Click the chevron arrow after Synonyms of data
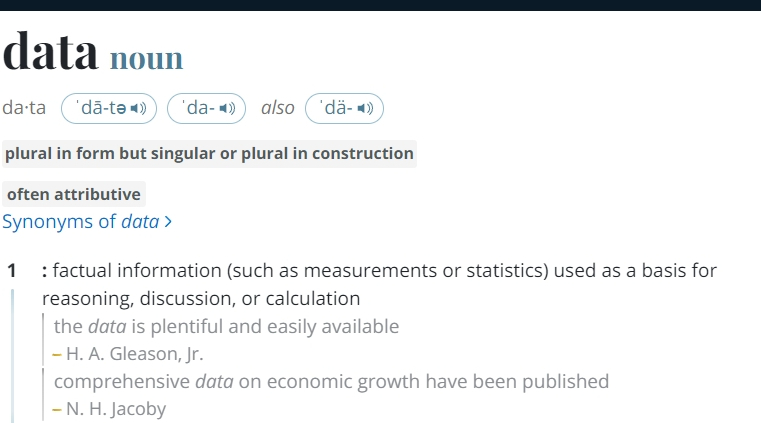The height and width of the screenshot is (423, 761). tap(168, 222)
